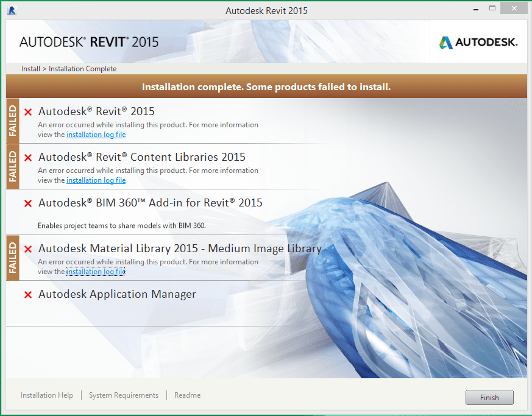Viewport: 532px width, 416px height.
Task: Click the 'Autodesk Application Manager' title
Action: (x=117, y=294)
